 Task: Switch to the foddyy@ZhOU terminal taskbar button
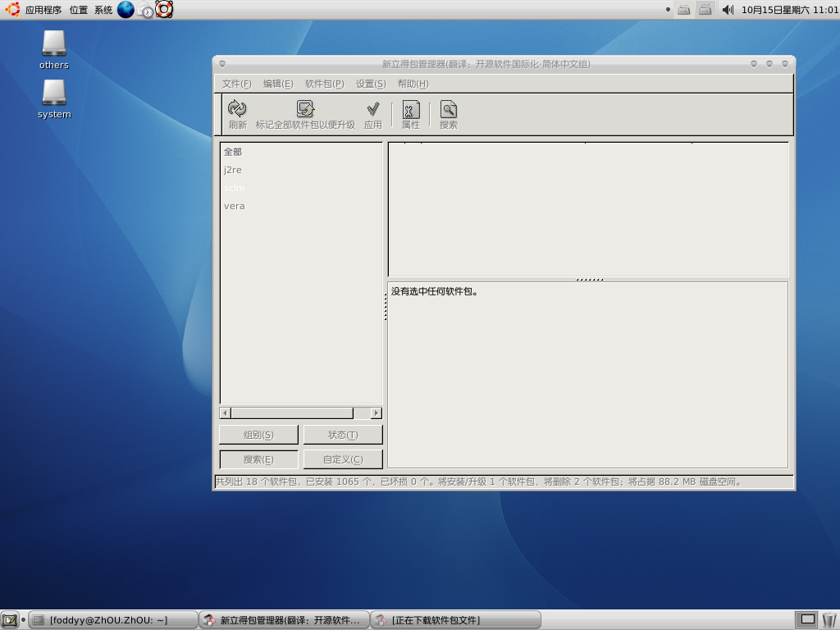click(x=112, y=620)
